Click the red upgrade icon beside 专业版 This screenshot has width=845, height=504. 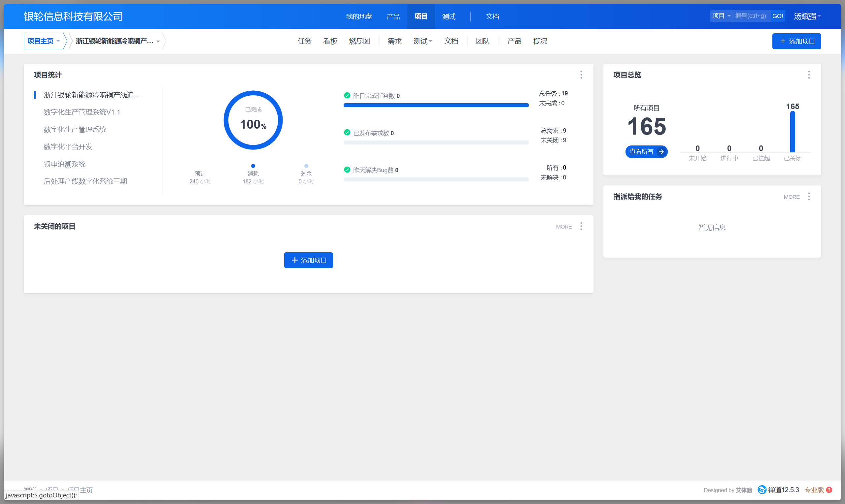pos(829,490)
